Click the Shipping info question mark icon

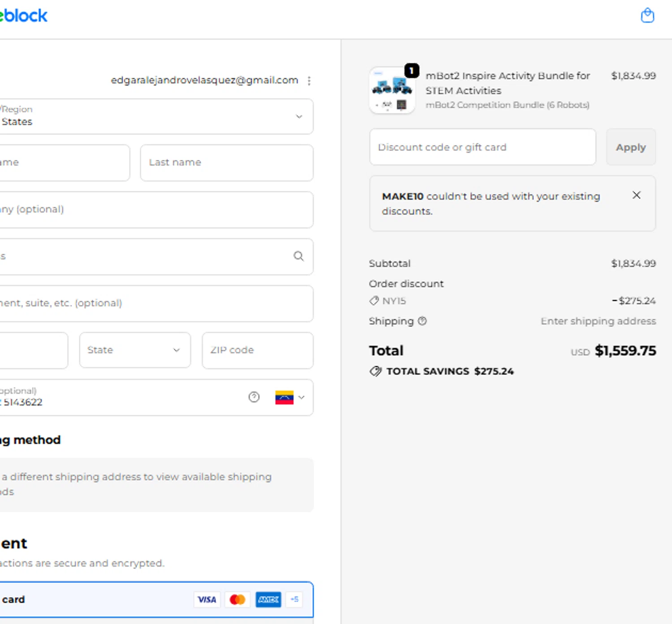pos(422,321)
